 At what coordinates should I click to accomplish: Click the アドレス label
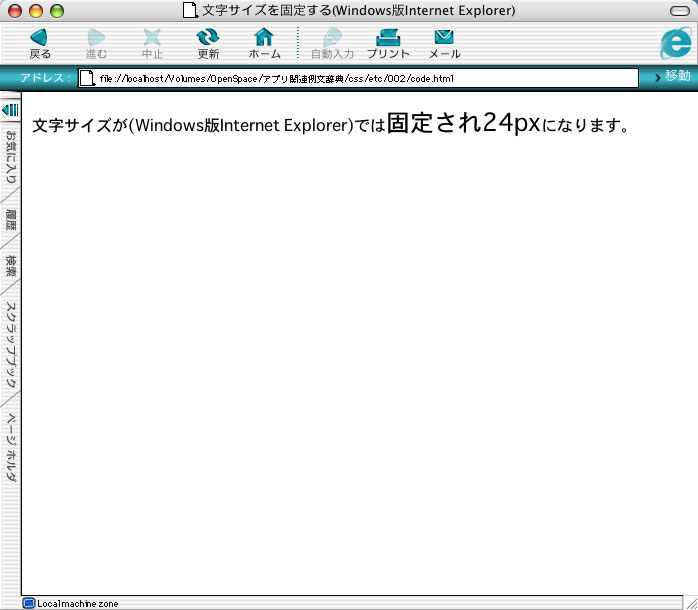(45, 78)
